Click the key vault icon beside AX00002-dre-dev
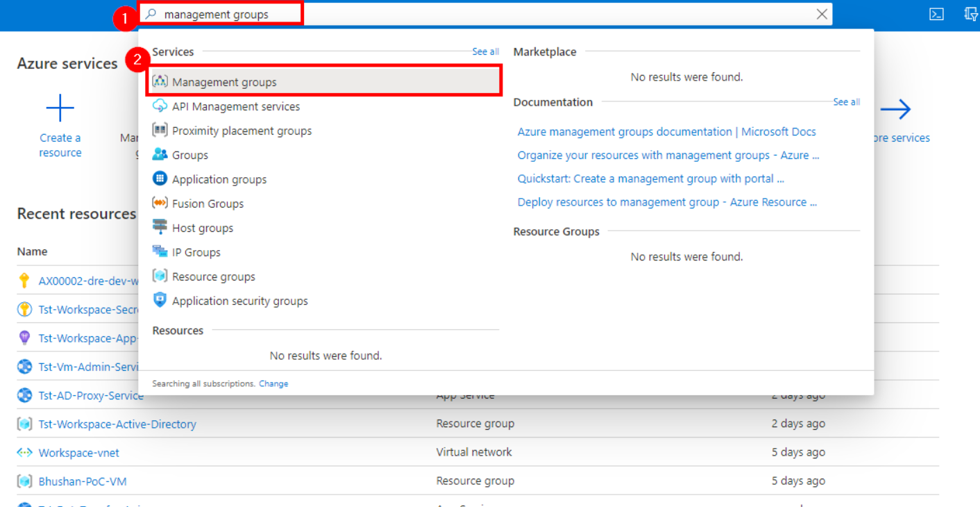Screen dimensions: 980x507 [x=24, y=281]
